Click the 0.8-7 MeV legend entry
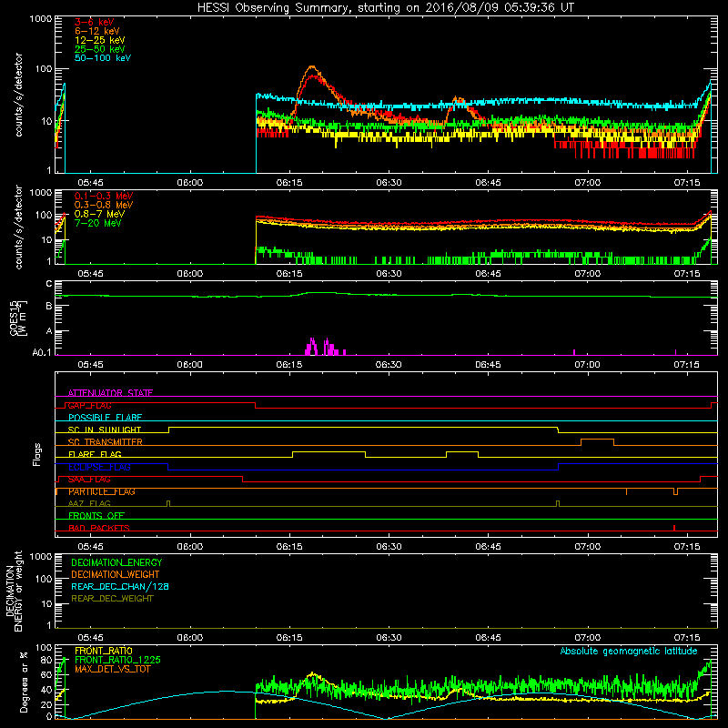This screenshot has width=728, height=728. coord(99,214)
